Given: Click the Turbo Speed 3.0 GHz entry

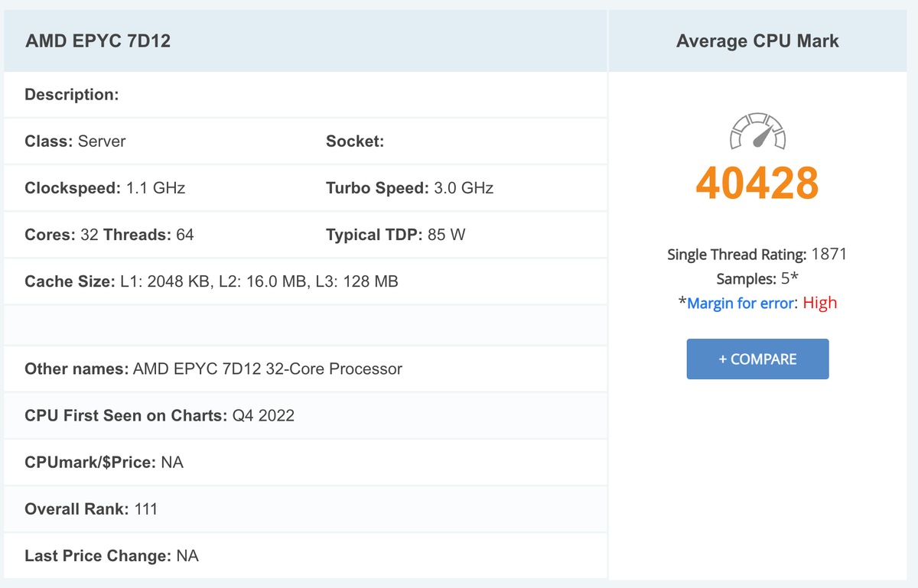Looking at the screenshot, I should [x=409, y=188].
